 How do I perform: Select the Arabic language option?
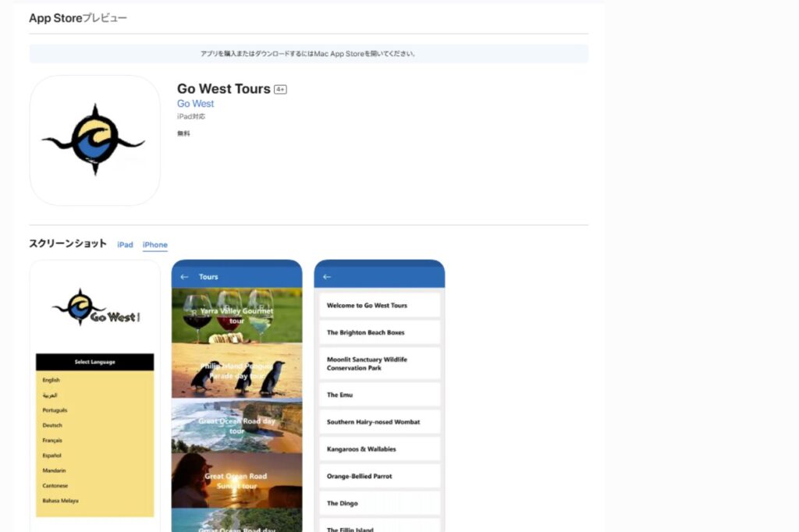click(x=50, y=395)
